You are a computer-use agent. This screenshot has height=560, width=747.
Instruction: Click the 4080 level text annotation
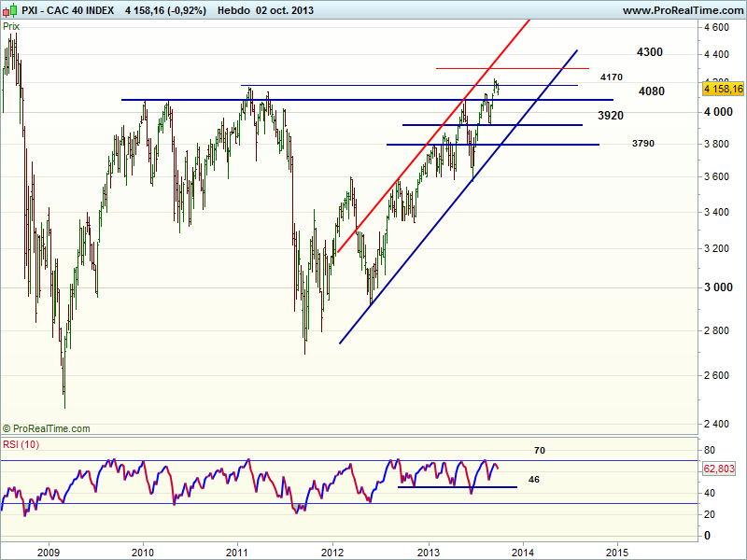(652, 91)
